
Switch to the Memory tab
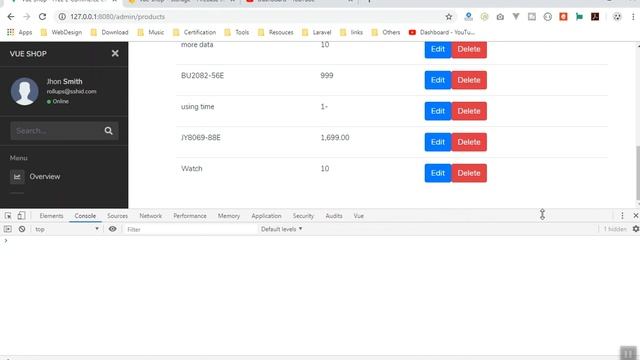229,216
